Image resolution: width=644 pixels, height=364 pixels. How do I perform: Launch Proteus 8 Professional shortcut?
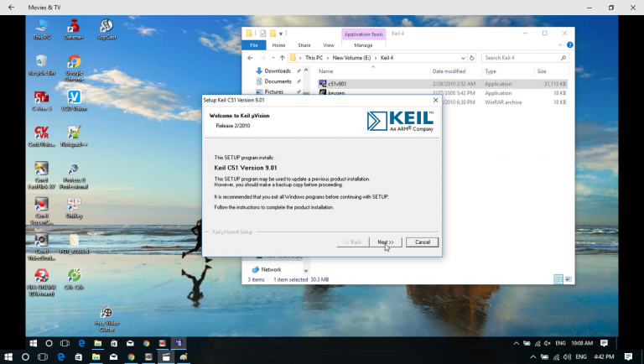point(74,176)
